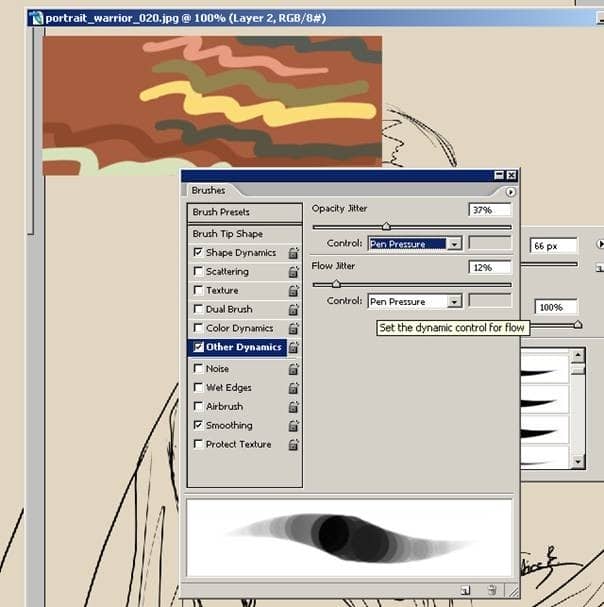The height and width of the screenshot is (607, 604).
Task: Collapse the Brushes palette window
Action: pyautogui.click(x=499, y=175)
